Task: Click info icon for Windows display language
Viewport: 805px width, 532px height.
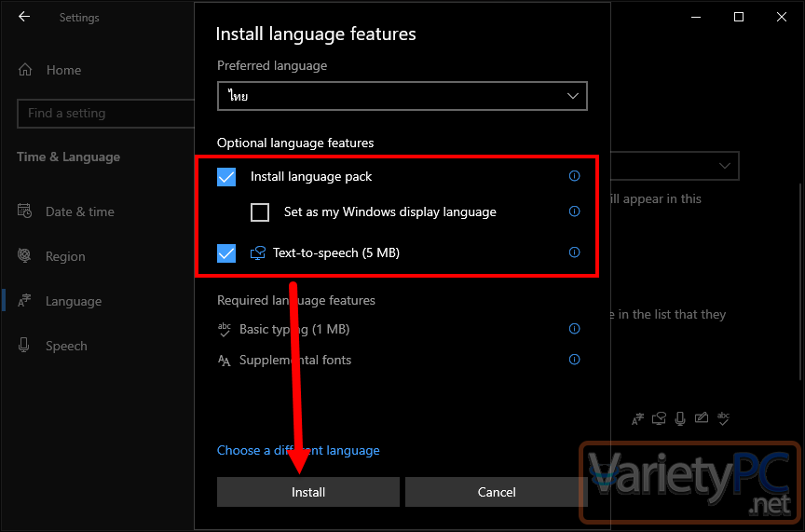Action: 575,211
